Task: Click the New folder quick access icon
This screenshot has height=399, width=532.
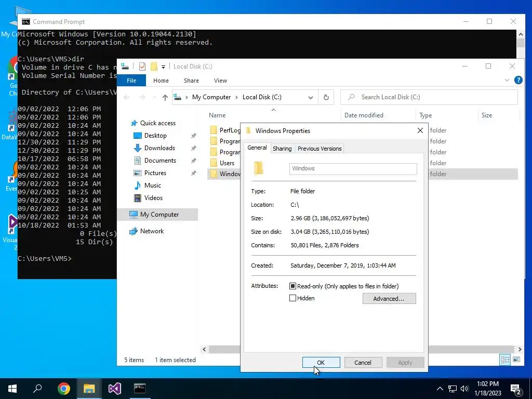Action: [154, 66]
